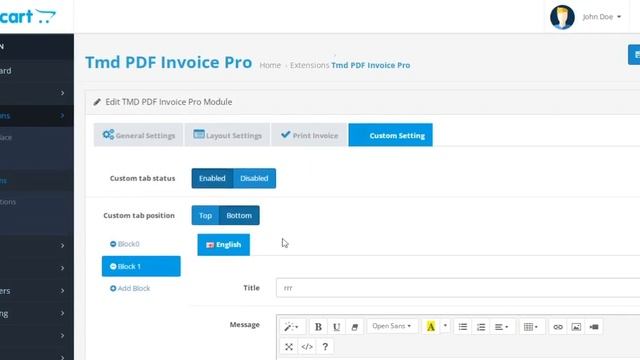Insert video via the video icon
This screenshot has width=640, height=360.
click(x=594, y=327)
